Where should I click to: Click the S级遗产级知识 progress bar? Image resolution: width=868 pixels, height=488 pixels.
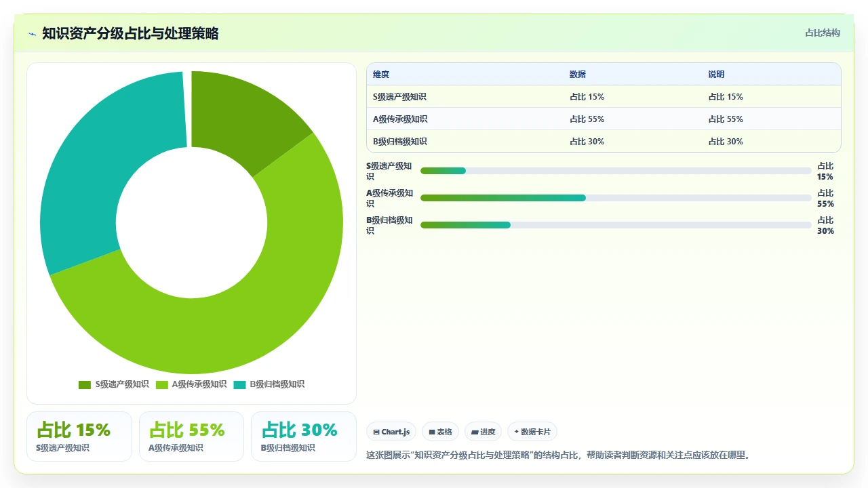point(616,171)
